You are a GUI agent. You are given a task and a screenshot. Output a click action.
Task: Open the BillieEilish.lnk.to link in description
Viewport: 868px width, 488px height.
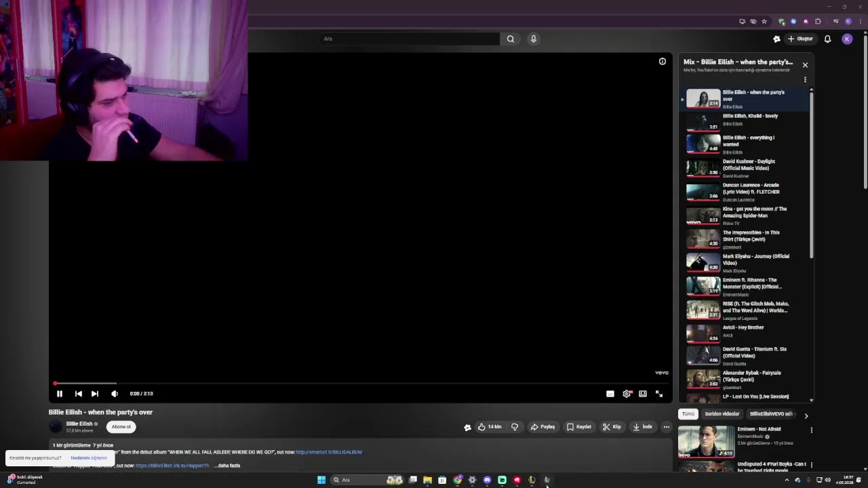coord(172,466)
